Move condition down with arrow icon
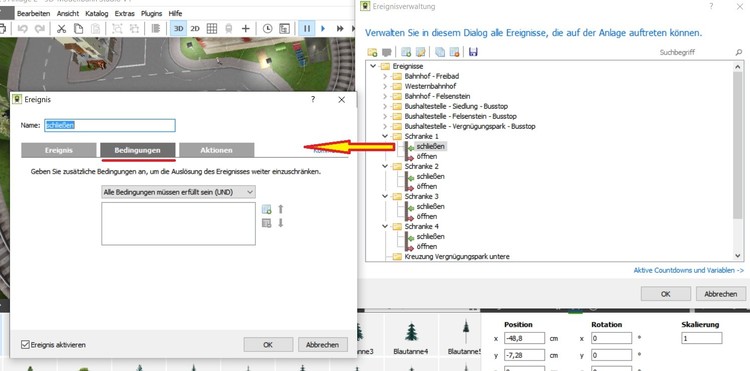 [281, 223]
